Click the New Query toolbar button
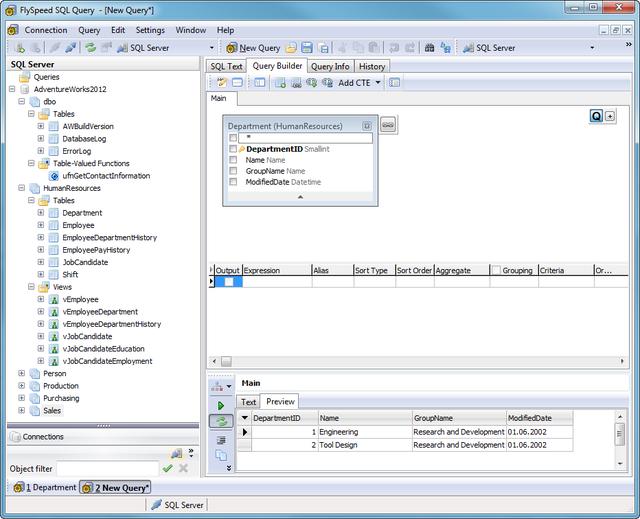Image resolution: width=640 pixels, height=519 pixels. pyautogui.click(x=252, y=47)
